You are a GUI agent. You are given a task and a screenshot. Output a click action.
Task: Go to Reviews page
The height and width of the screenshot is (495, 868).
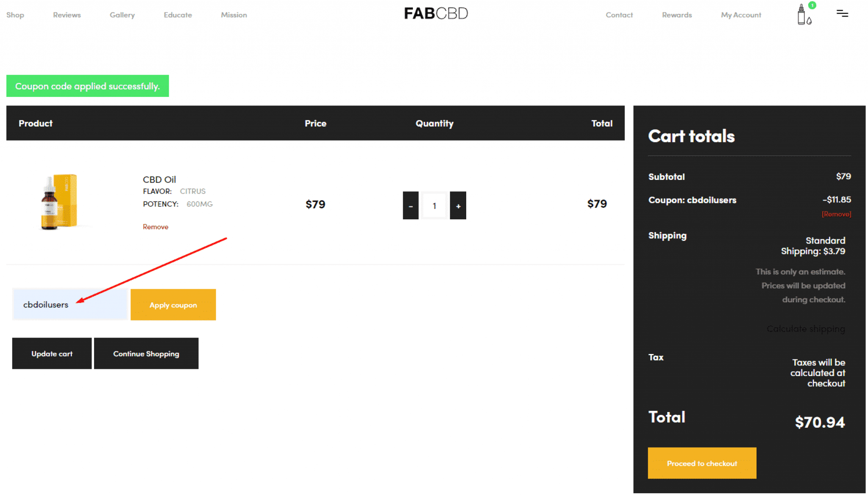coord(67,15)
